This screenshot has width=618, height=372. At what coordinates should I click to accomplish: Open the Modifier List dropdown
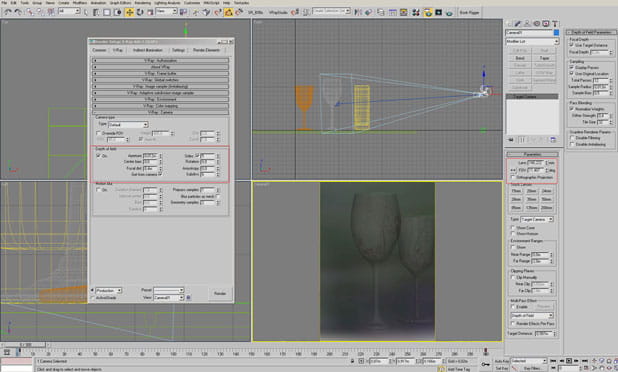click(532, 41)
